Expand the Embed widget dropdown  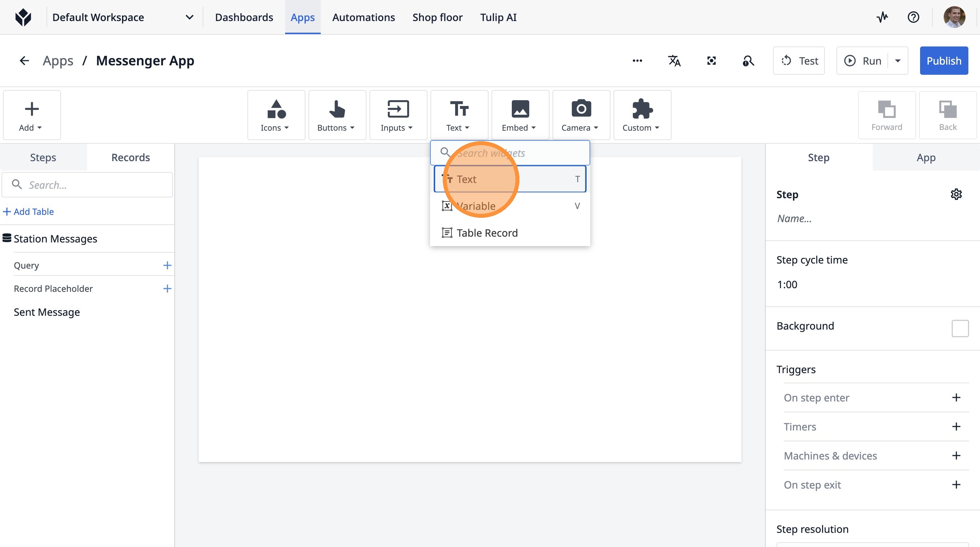(520, 115)
